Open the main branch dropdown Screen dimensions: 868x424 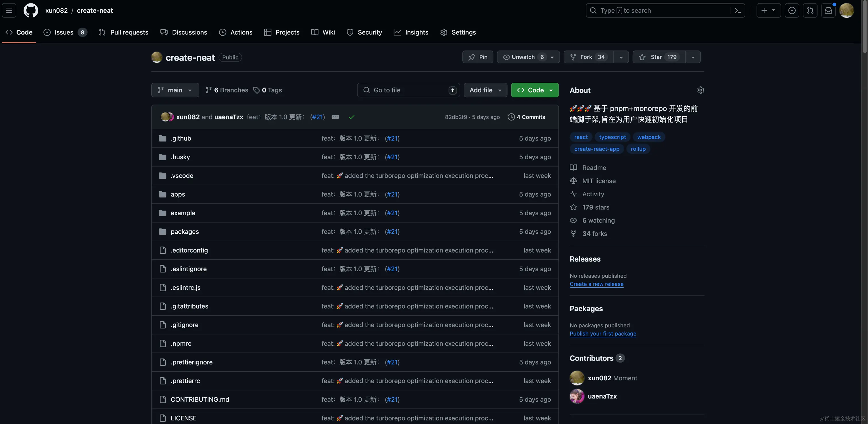click(x=175, y=90)
